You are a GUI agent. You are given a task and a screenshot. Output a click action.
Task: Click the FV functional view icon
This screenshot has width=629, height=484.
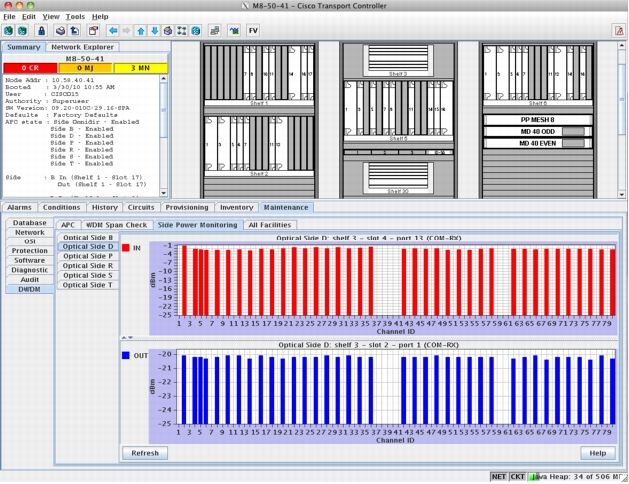pos(253,30)
